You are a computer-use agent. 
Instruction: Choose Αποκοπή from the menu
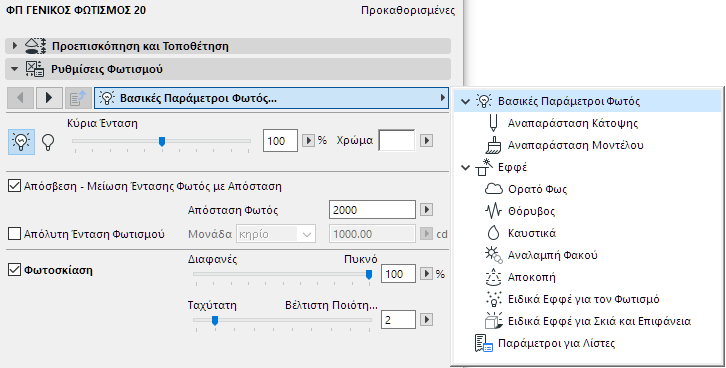532,277
